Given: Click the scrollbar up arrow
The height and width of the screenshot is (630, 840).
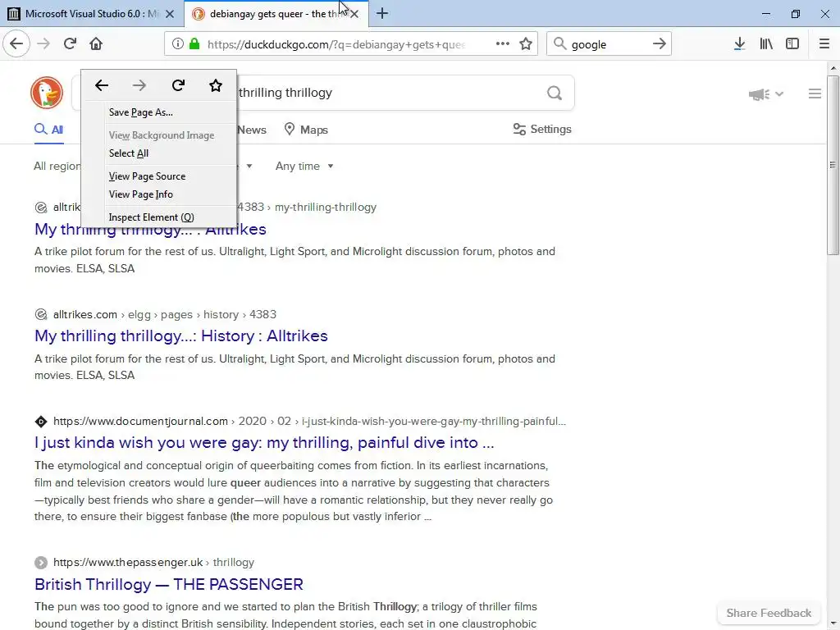Looking at the screenshot, I should (833, 68).
